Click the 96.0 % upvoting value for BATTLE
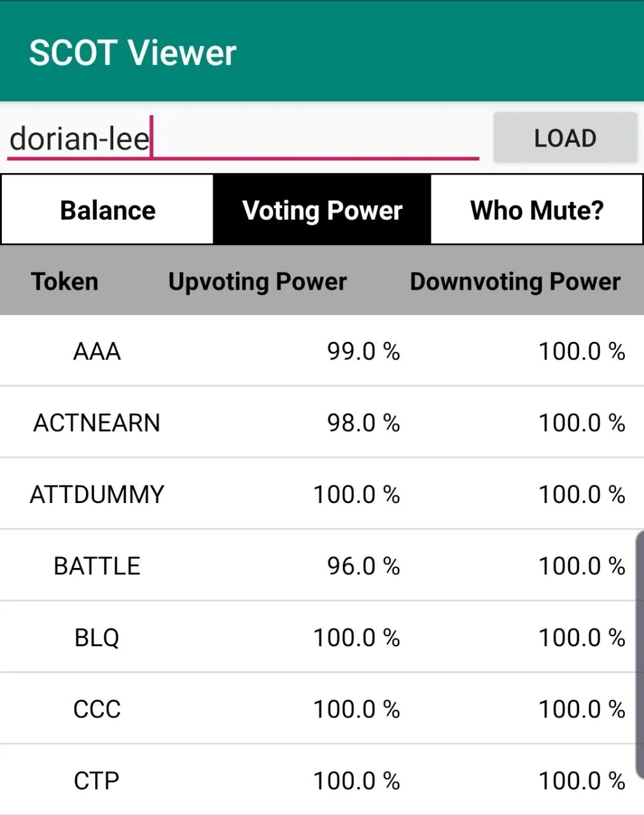Viewport: 644px width, 815px height. click(x=363, y=565)
